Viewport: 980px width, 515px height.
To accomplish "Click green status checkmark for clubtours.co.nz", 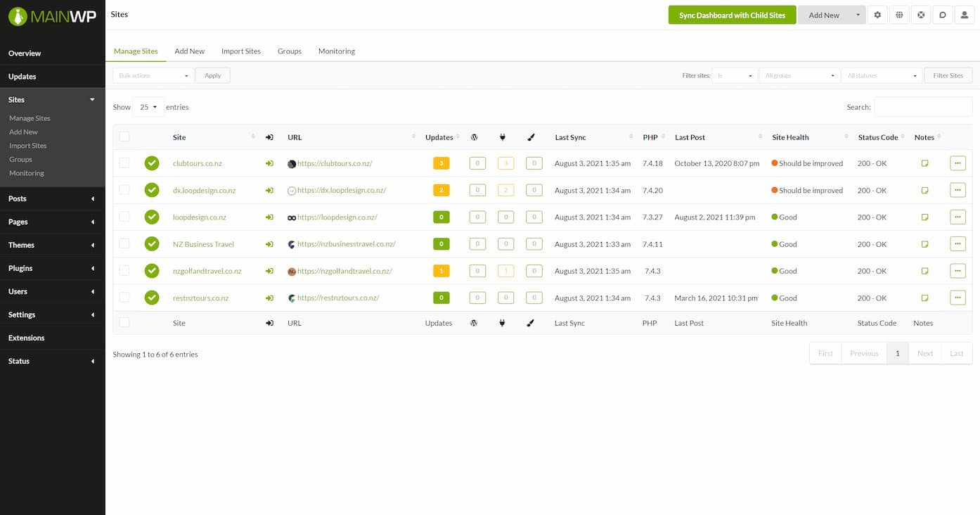I will (x=152, y=163).
